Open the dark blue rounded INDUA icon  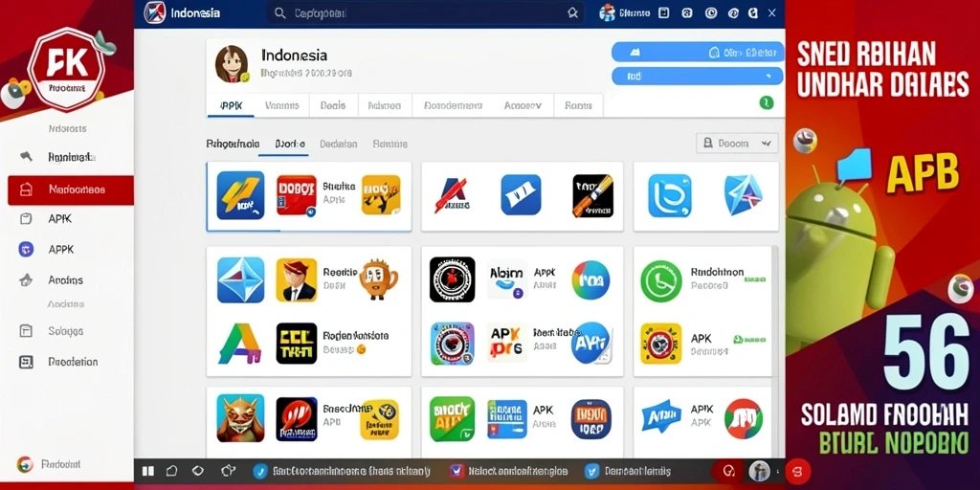pos(591,419)
